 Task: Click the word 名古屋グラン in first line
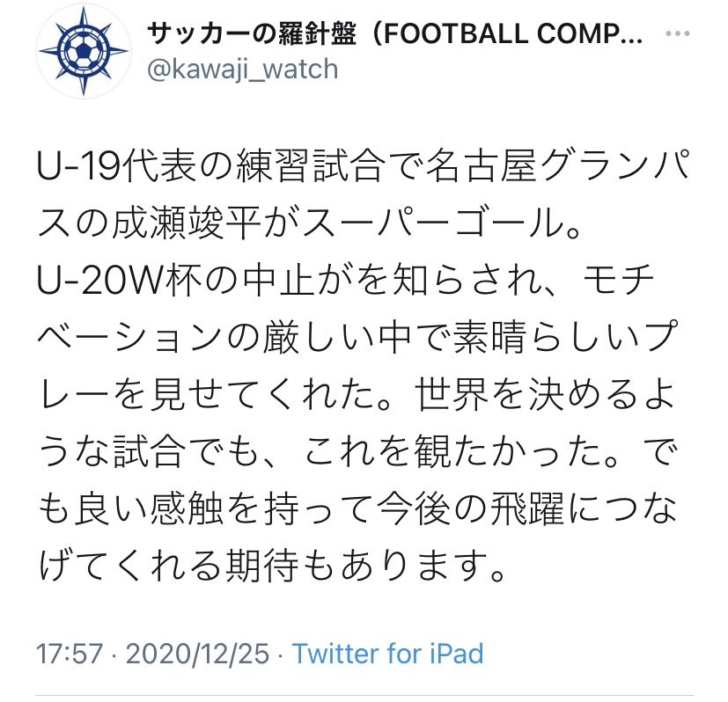click(x=539, y=165)
